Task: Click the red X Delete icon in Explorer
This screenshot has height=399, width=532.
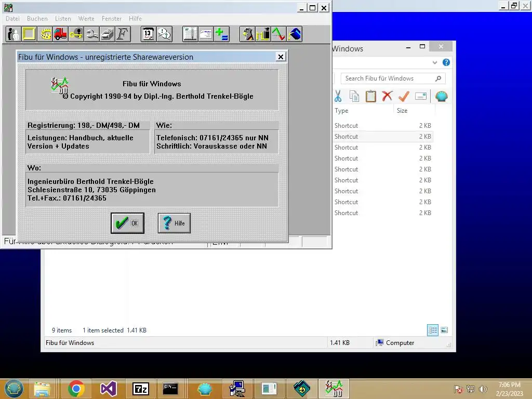Action: point(387,96)
